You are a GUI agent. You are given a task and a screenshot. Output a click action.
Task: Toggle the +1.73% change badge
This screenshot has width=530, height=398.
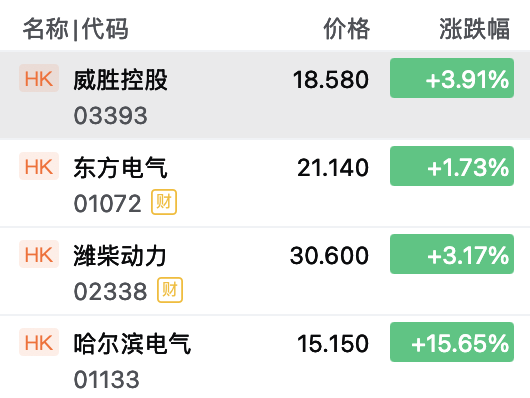click(x=452, y=166)
